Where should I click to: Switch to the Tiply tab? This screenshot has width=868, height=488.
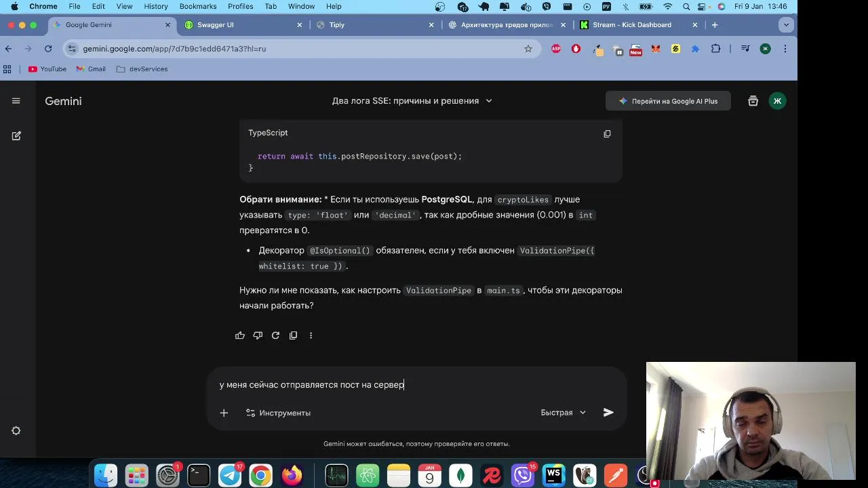pos(375,24)
